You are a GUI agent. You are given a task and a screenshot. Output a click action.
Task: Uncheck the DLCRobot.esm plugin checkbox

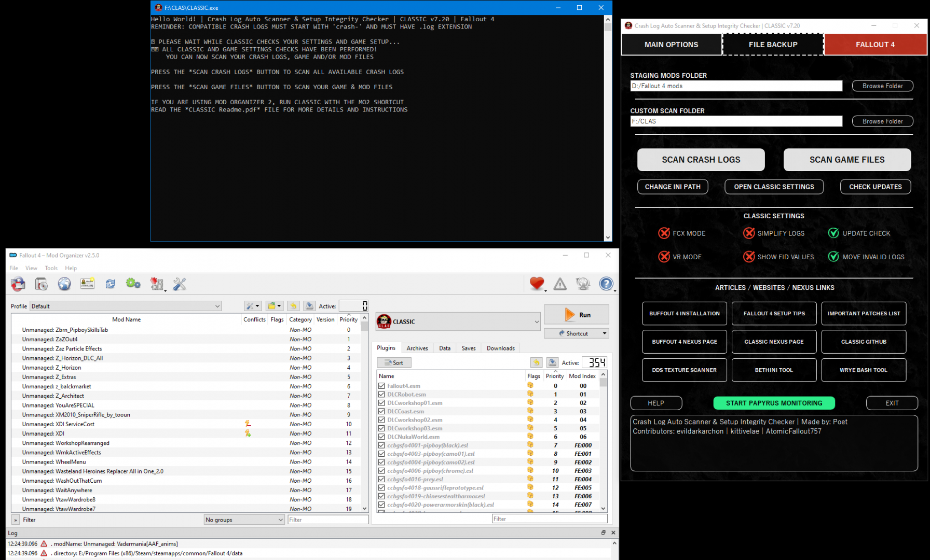pos(381,395)
